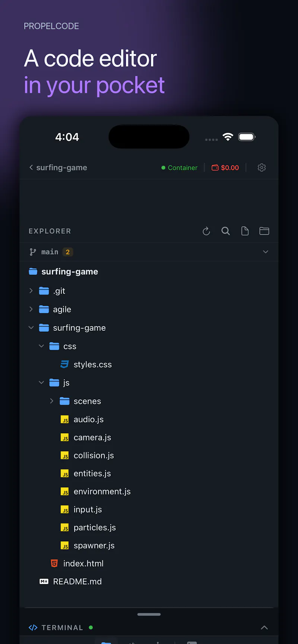Select the .git folder name
Viewport: 298px width, 644px height.
[x=59, y=291]
